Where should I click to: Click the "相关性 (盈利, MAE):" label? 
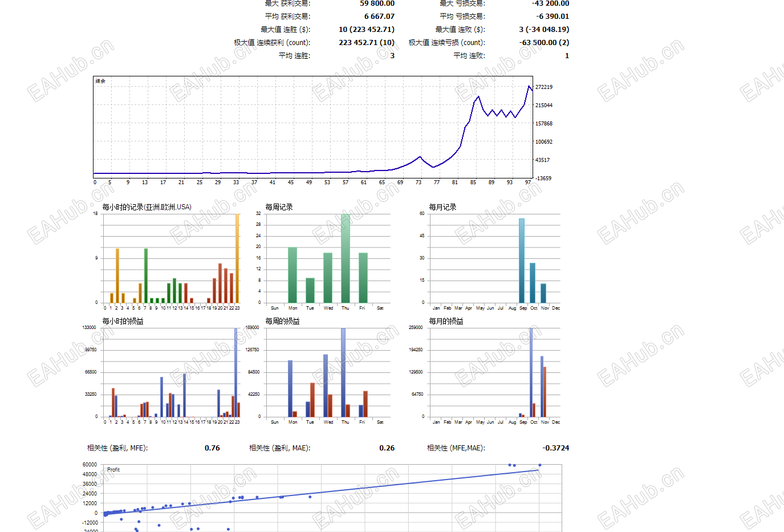coord(280,448)
